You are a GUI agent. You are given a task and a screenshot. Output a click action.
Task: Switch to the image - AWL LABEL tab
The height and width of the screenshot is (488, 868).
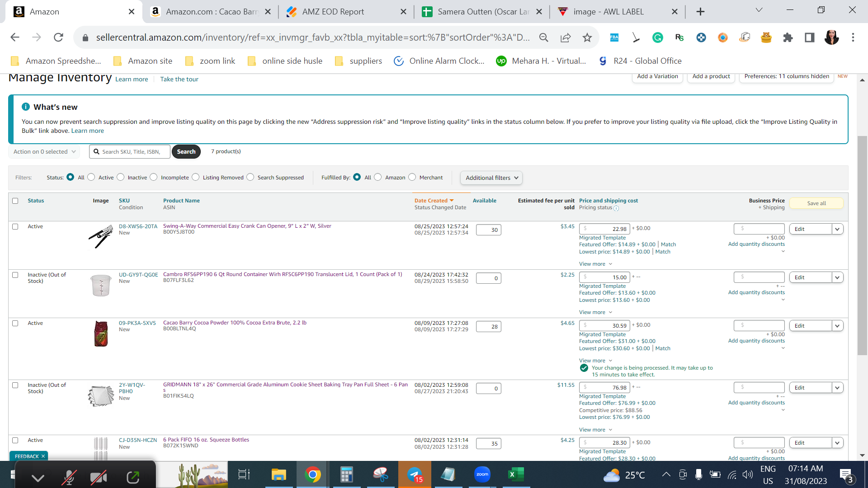tap(618, 12)
